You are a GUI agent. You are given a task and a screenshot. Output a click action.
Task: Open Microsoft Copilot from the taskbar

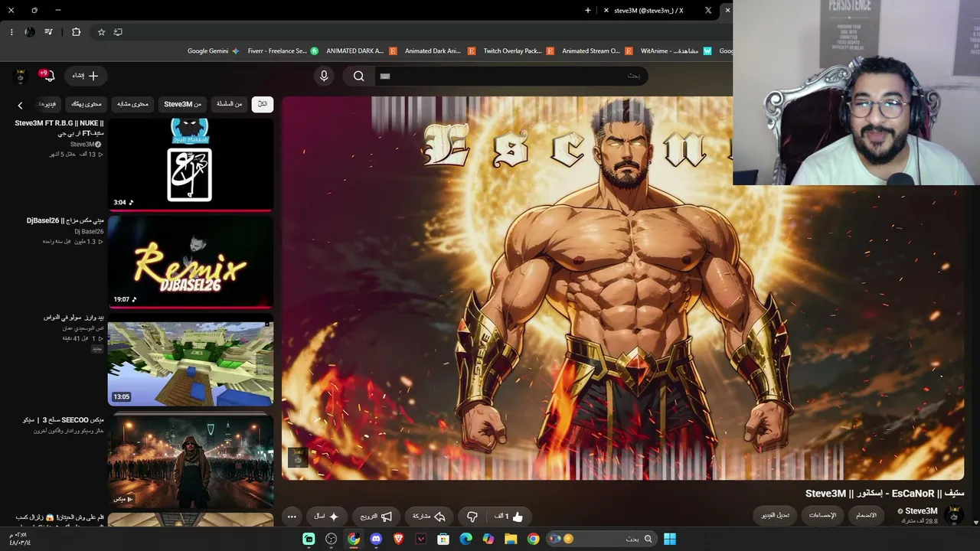pyautogui.click(x=488, y=539)
